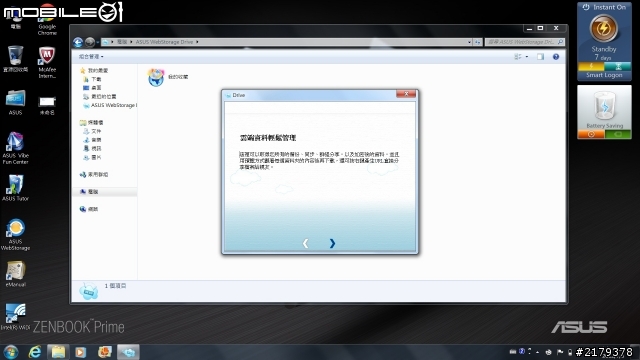640x360 pixels.
Task: Toggle the preview pane button
Action: (540, 57)
